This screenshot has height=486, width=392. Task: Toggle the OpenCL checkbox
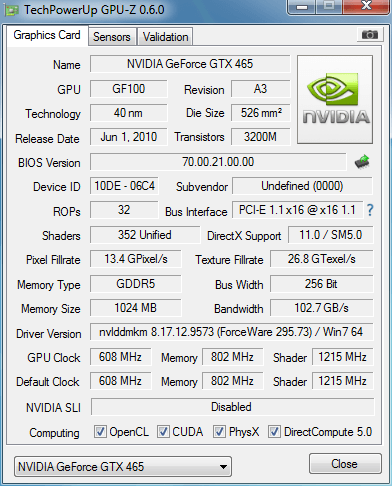[x=100, y=432]
